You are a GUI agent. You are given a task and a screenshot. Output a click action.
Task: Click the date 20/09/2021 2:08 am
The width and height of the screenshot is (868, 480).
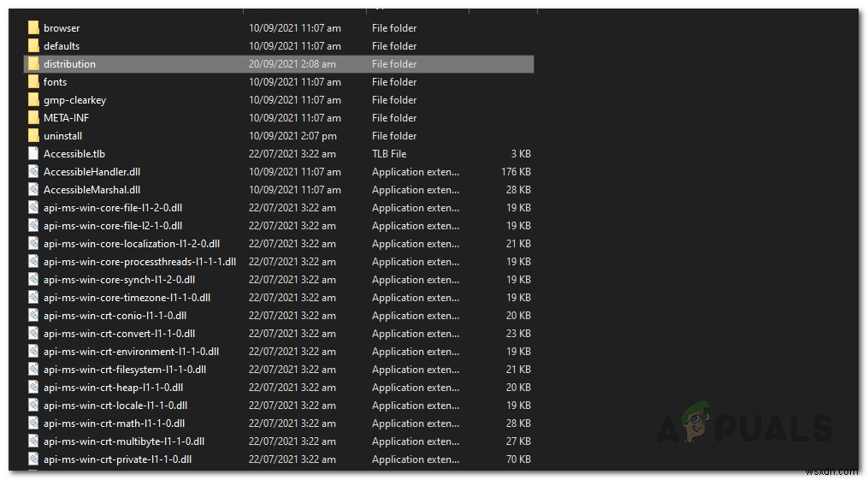point(292,63)
